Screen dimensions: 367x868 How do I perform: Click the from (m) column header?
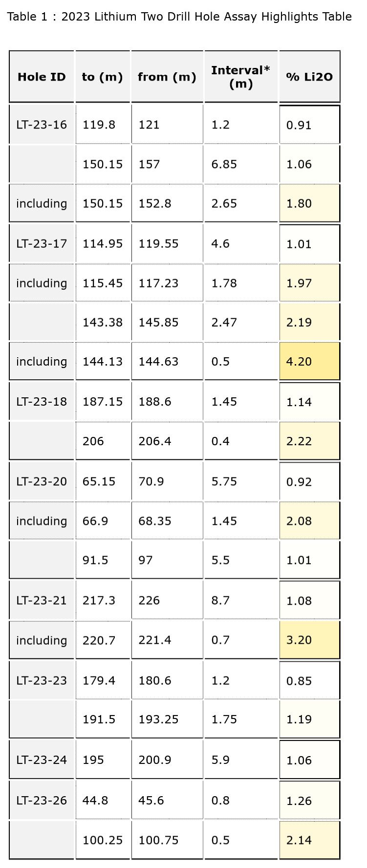[x=167, y=77]
